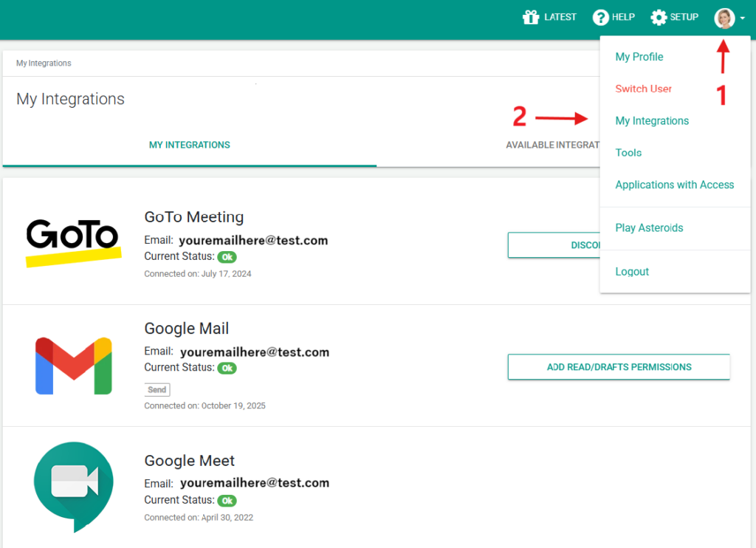
Task: Click the My Integrations breadcrumb link
Action: pos(44,64)
